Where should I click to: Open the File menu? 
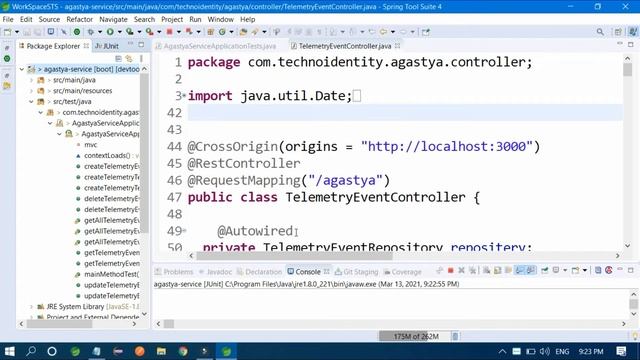coord(8,19)
